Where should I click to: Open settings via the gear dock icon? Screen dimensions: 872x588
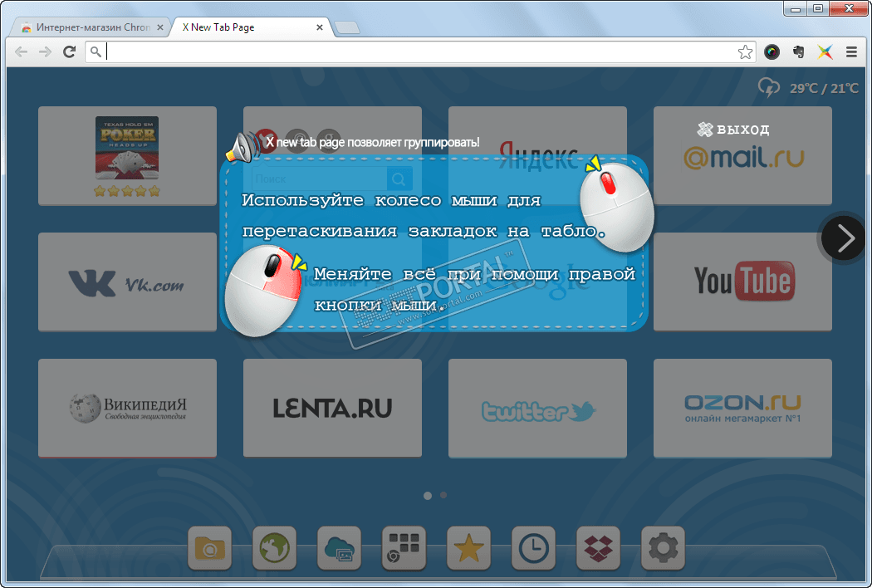(x=663, y=548)
